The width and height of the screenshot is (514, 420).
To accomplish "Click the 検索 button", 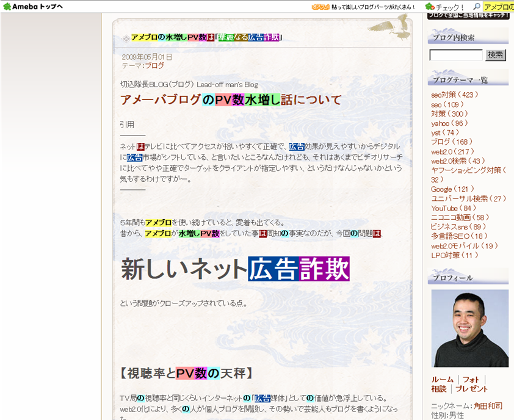I will (x=495, y=55).
